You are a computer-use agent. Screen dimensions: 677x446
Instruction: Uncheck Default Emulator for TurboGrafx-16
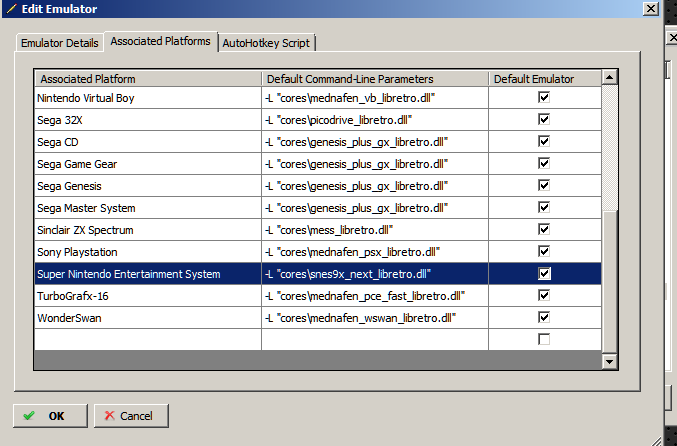pyautogui.click(x=544, y=295)
